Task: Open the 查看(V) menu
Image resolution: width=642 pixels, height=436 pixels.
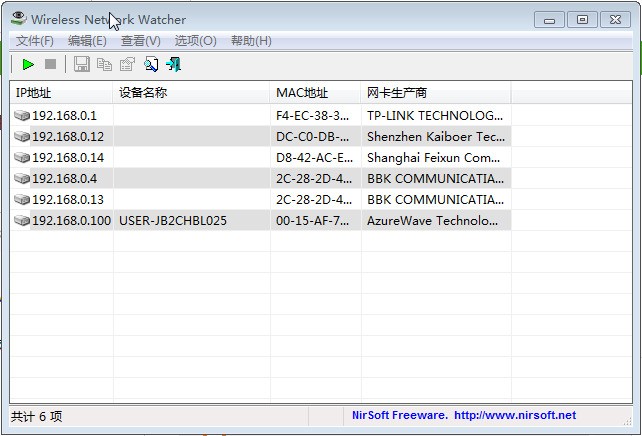Action: (x=141, y=41)
